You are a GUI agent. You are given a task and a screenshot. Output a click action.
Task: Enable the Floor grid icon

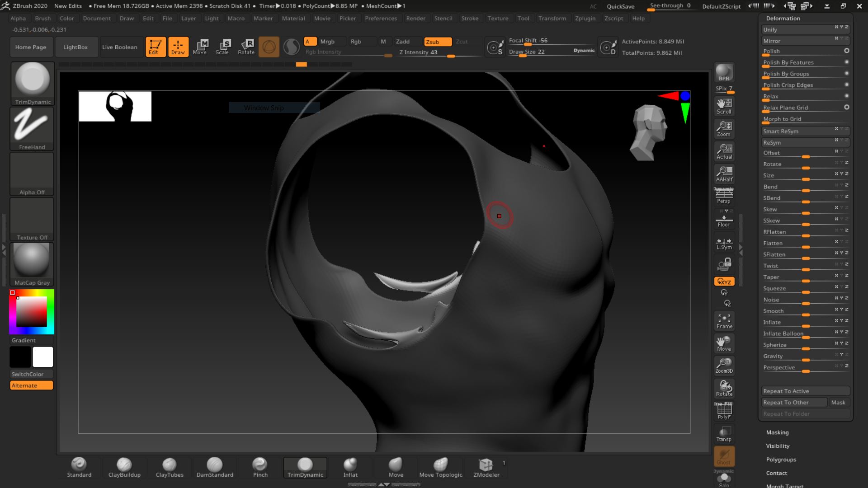click(x=724, y=219)
